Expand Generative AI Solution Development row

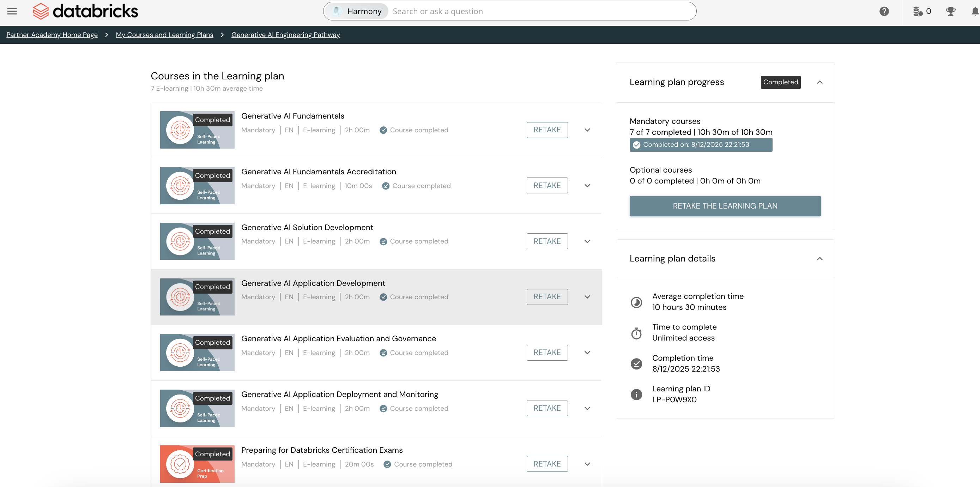pyautogui.click(x=587, y=242)
